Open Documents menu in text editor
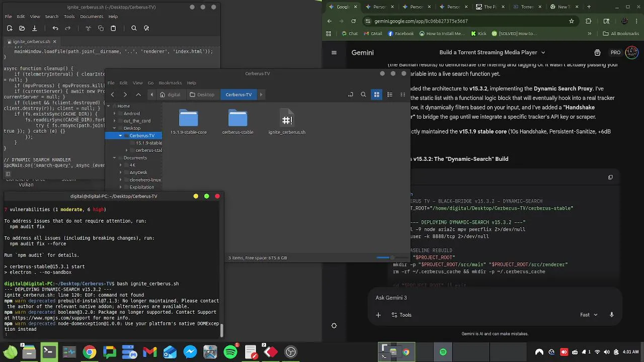This screenshot has height=362, width=644. click(x=92, y=17)
